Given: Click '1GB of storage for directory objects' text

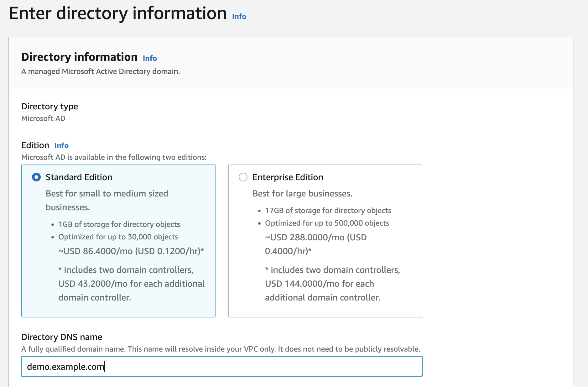Looking at the screenshot, I should point(119,224).
